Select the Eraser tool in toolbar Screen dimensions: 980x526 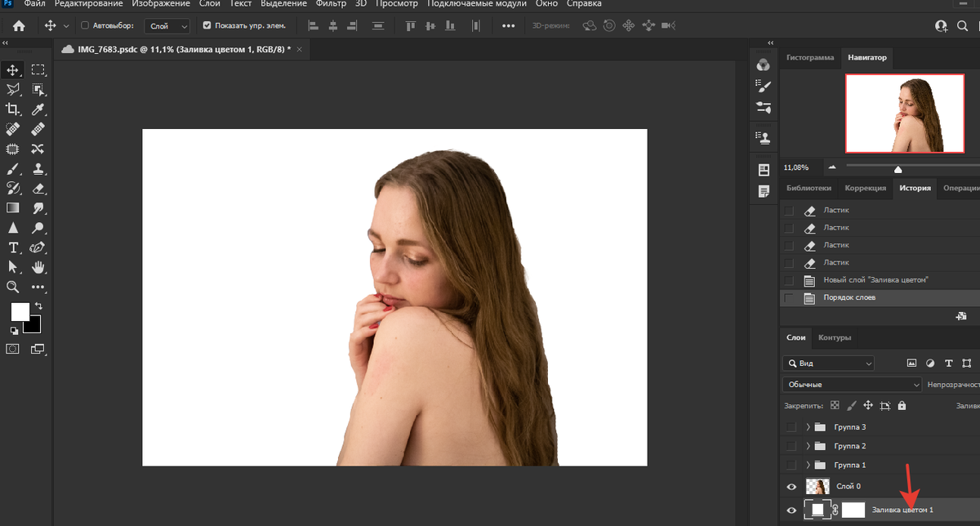(x=38, y=189)
